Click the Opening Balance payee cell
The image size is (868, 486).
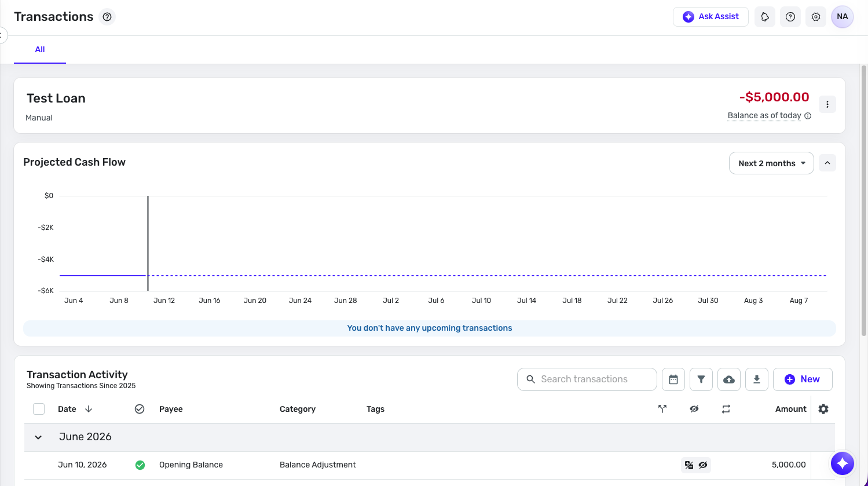pyautogui.click(x=191, y=465)
